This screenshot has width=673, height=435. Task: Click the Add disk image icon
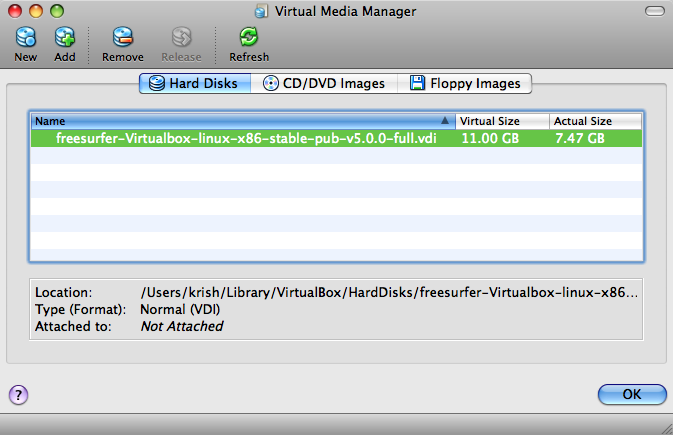pyautogui.click(x=65, y=38)
